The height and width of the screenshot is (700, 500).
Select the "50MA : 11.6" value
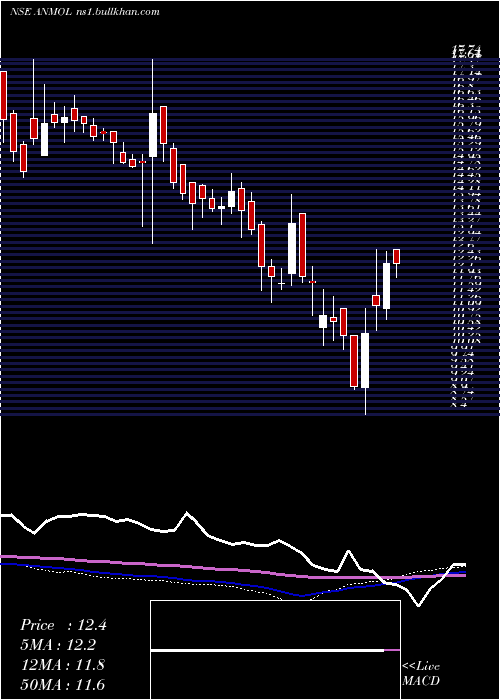pos(62,685)
